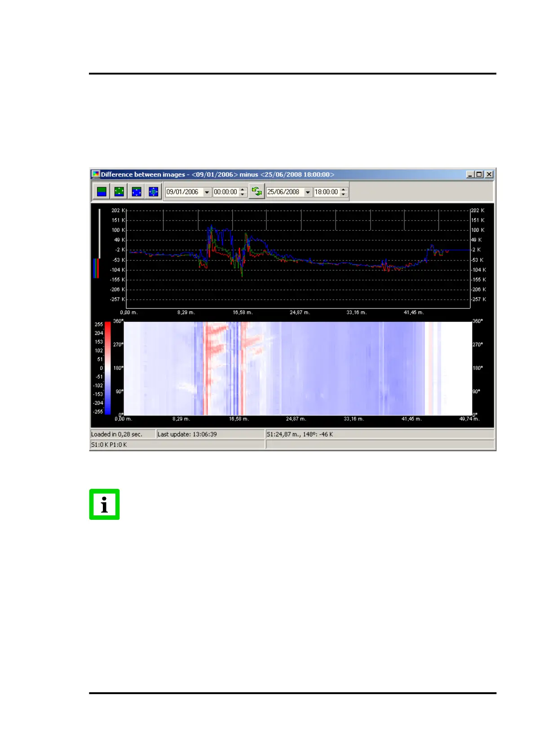Maximize the Difference between images window
This screenshot has height=756, width=535.
coord(479,175)
